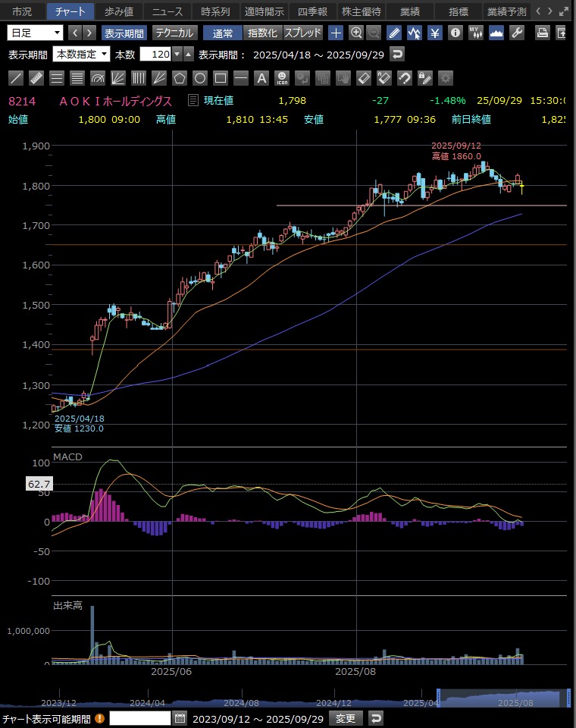This screenshot has height=728, width=576.
Task: Click the zoom in magnifier icon
Action: coord(356,33)
